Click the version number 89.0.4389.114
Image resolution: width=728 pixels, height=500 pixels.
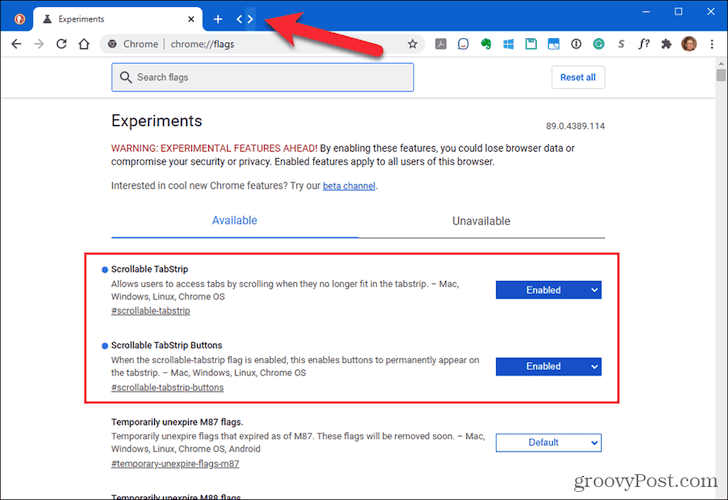[575, 126]
